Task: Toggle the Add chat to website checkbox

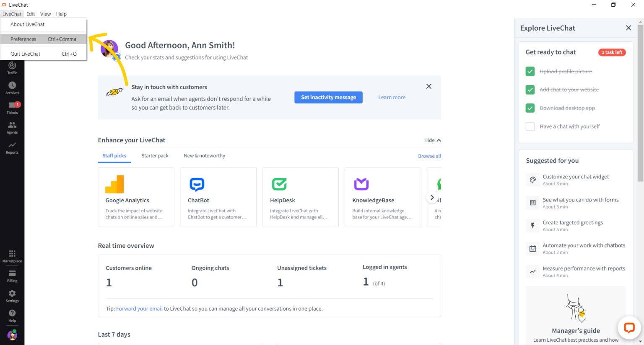Action: tap(530, 90)
